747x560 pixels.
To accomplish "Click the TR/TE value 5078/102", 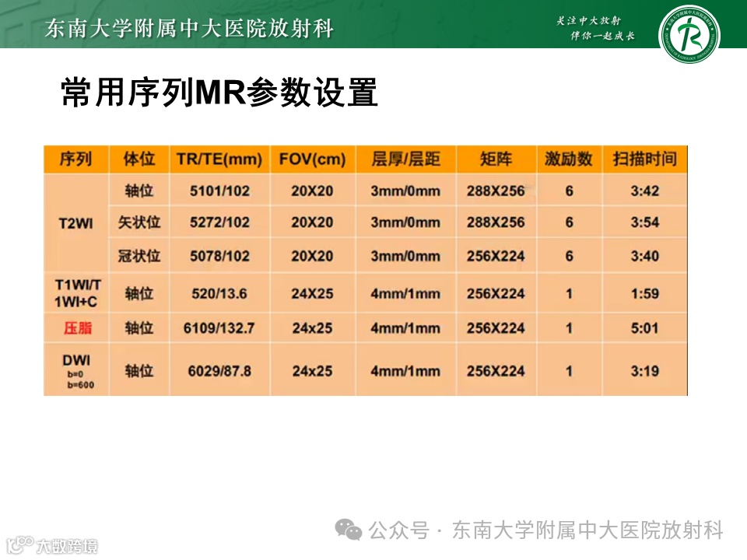I will click(219, 256).
